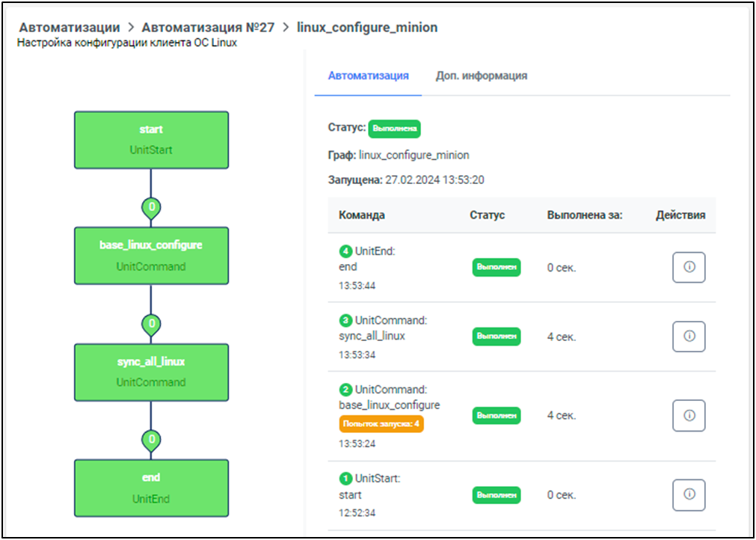Screen dimensions: 756x540
Task: Open info for the base_linux_configure command
Action: coord(689,415)
